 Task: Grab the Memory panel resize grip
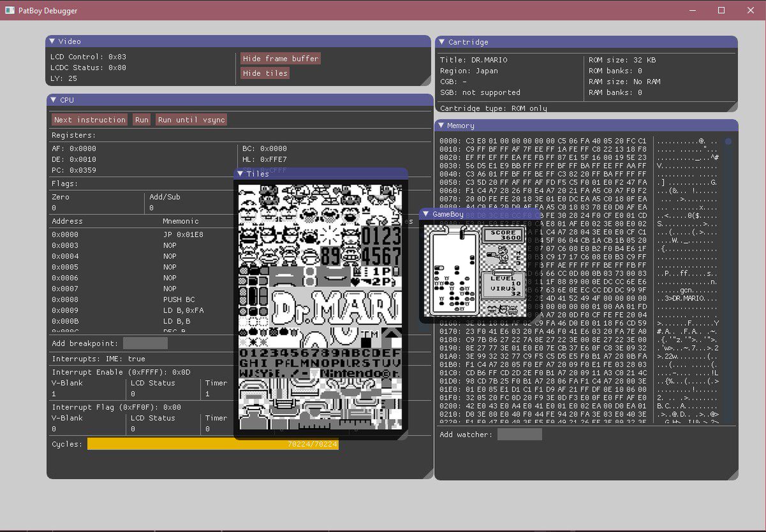[x=733, y=475]
